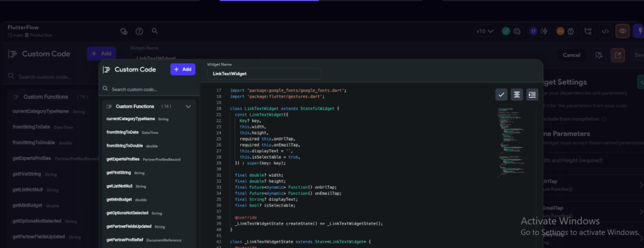Image resolution: width=644 pixels, height=248 pixels.
Task: Collapse the Custom Functions section chevron
Action: coord(188,106)
